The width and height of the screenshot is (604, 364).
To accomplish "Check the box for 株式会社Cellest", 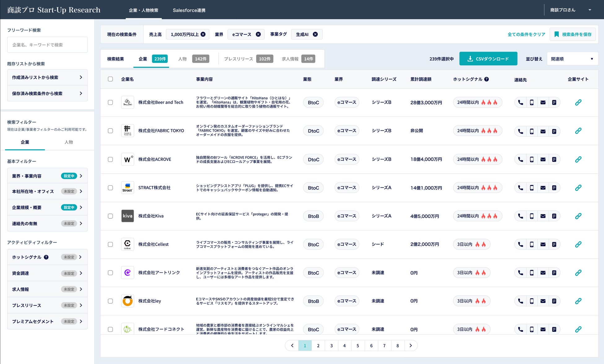I will (110, 244).
